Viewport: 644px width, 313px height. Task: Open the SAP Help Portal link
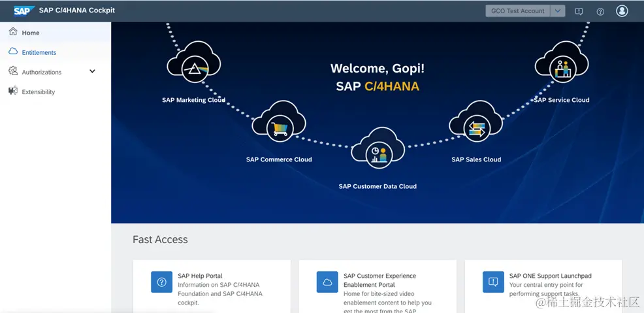tap(200, 276)
